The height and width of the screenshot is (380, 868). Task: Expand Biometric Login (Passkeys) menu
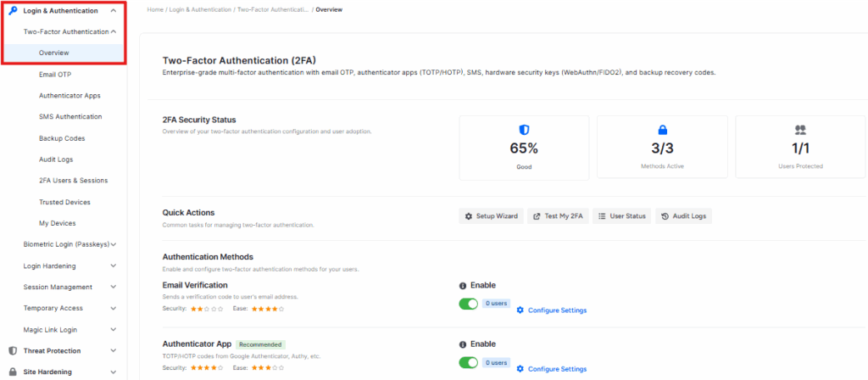114,244
